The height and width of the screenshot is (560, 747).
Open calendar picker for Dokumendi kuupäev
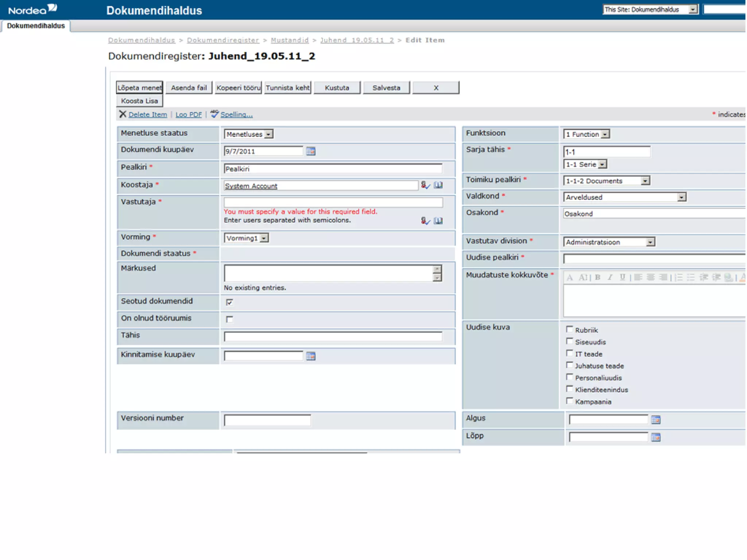click(310, 151)
